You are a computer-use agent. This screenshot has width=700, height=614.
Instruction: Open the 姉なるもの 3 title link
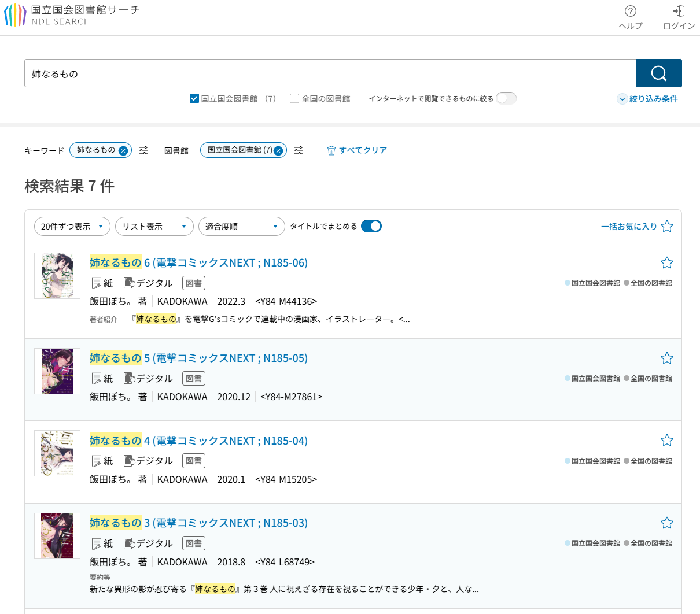point(198,523)
